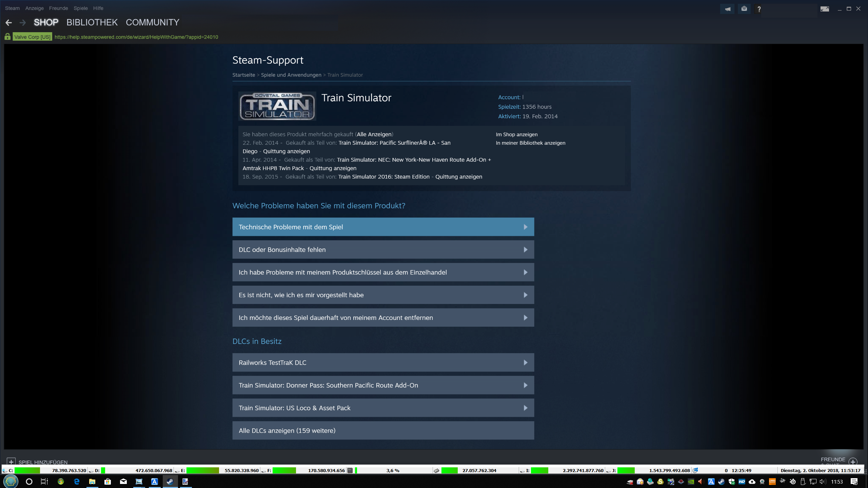
Task: Click the question mark help icon
Action: (x=759, y=9)
